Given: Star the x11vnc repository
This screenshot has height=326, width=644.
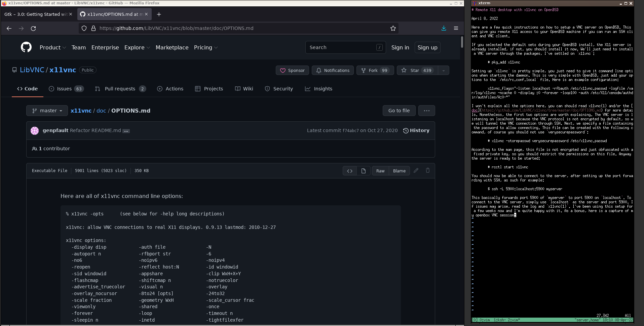Looking at the screenshot, I should coord(417,70).
